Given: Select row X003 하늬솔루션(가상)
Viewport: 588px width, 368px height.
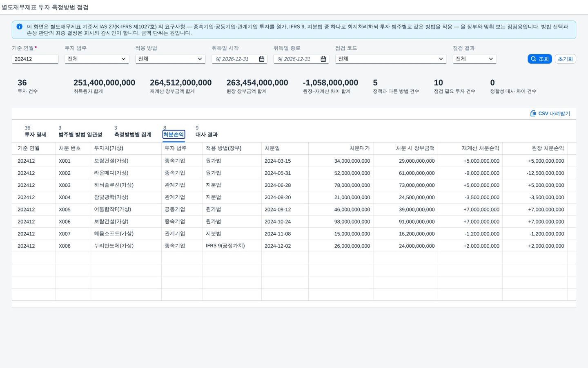Looking at the screenshot, I should [294, 185].
